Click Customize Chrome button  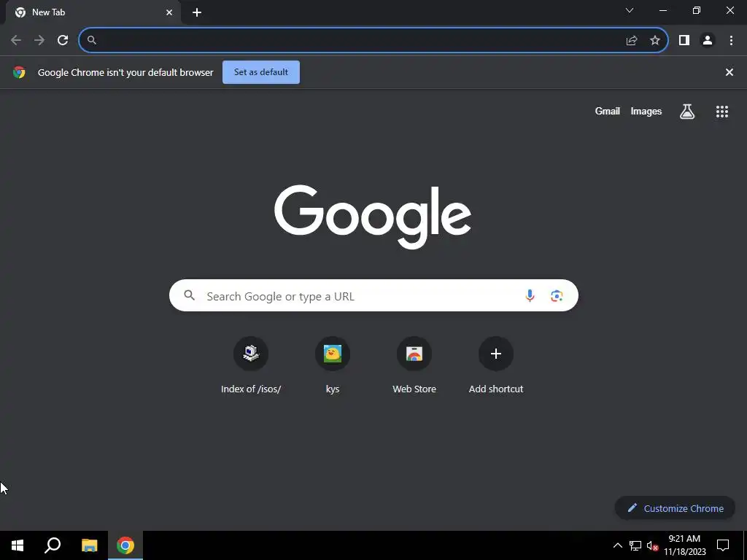coord(675,508)
